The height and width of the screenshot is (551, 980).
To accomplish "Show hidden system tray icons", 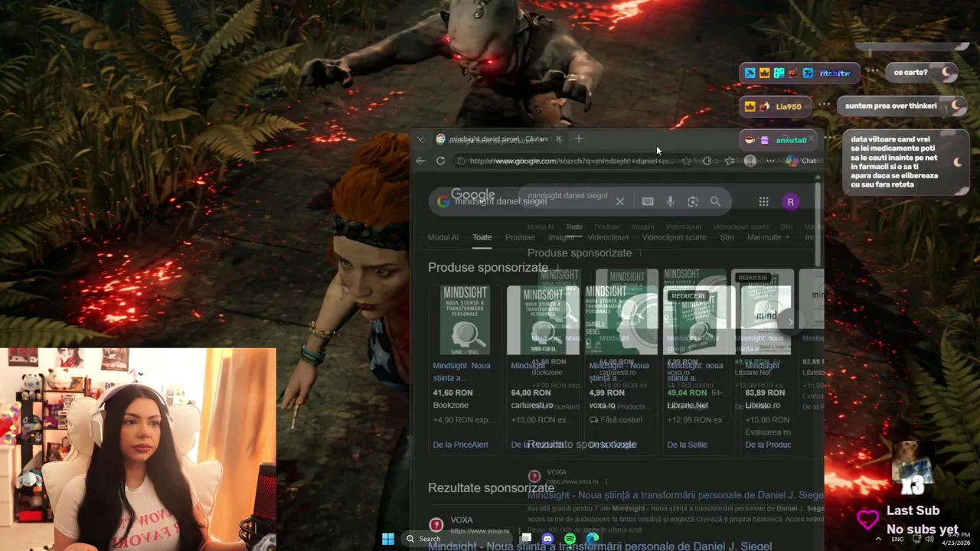I will (877, 539).
